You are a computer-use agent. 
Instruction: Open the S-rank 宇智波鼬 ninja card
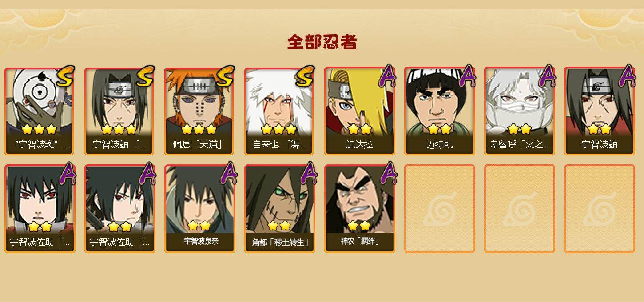[119, 111]
